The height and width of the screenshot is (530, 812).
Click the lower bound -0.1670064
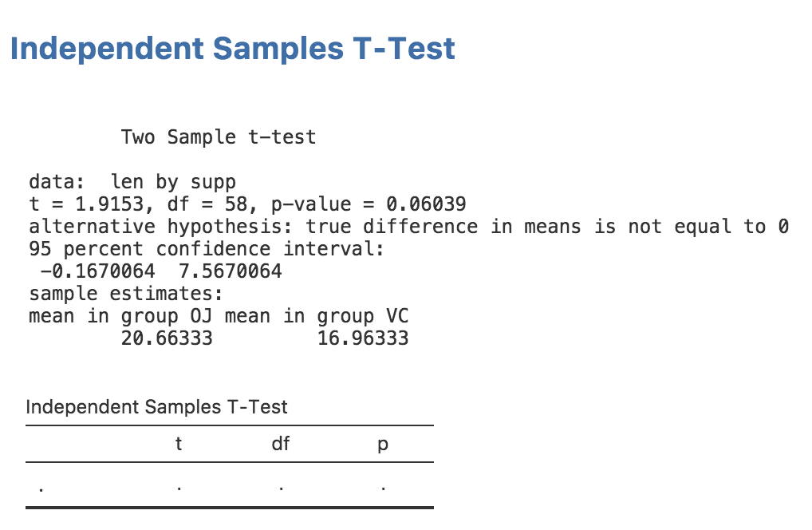(97, 271)
